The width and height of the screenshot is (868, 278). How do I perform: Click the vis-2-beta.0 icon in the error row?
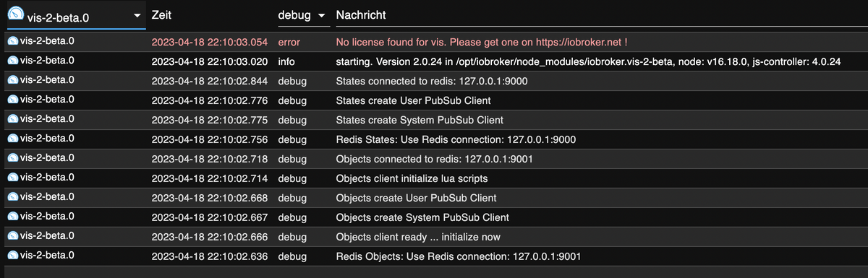[x=12, y=42]
